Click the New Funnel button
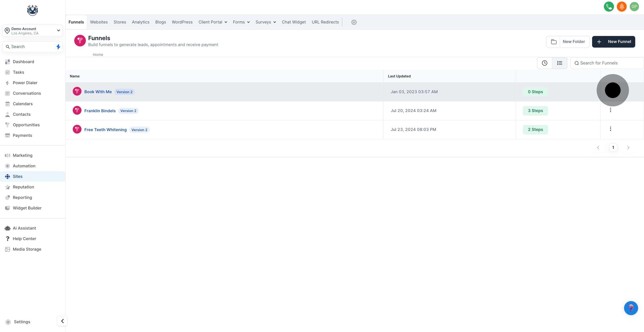The width and height of the screenshot is (644, 332). (x=613, y=42)
